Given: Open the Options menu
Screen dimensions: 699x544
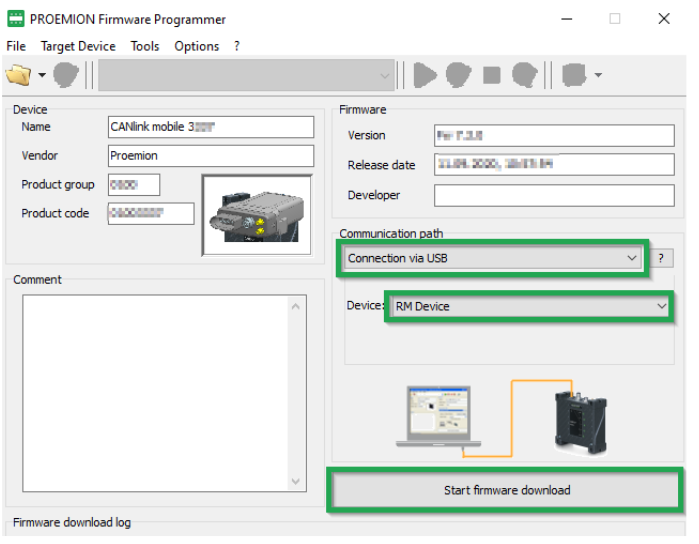Looking at the screenshot, I should (x=196, y=46).
